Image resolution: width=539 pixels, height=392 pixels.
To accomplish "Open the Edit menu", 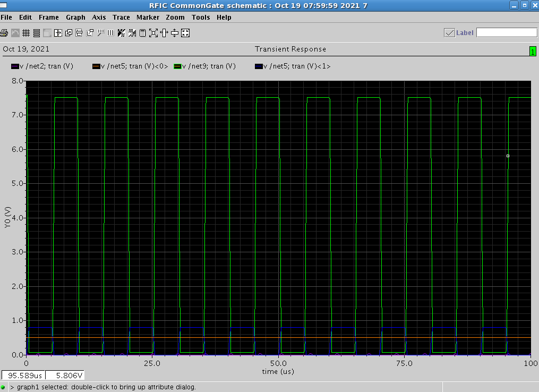I will 25,17.
